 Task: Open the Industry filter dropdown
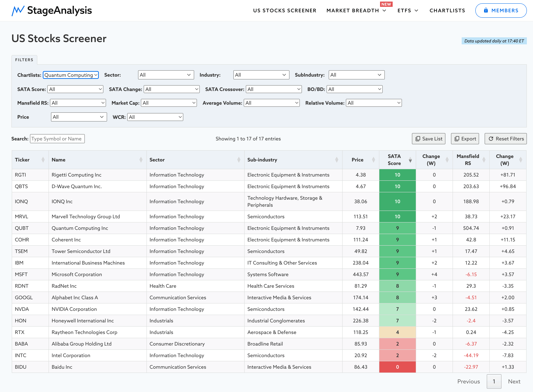[x=261, y=75]
